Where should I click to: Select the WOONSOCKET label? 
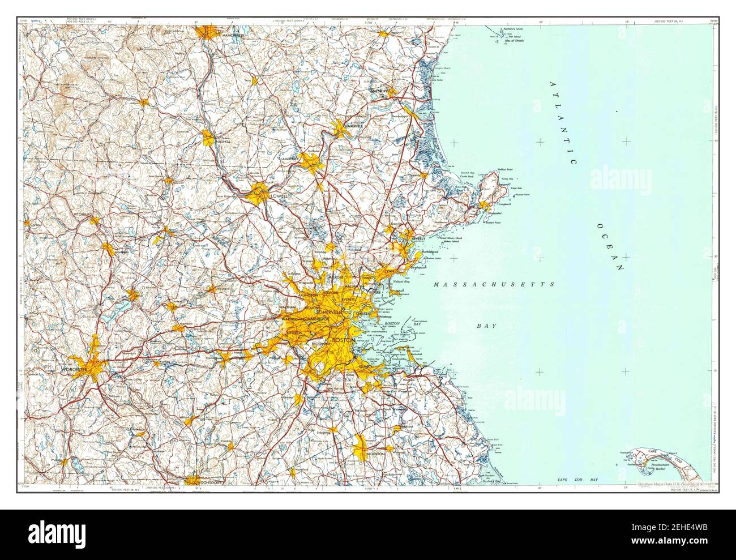pos(209,482)
